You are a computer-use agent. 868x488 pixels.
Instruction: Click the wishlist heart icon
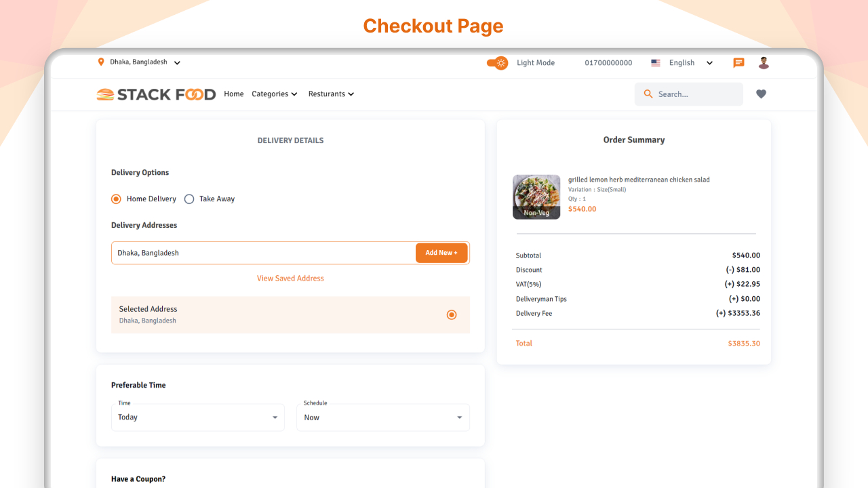point(761,94)
